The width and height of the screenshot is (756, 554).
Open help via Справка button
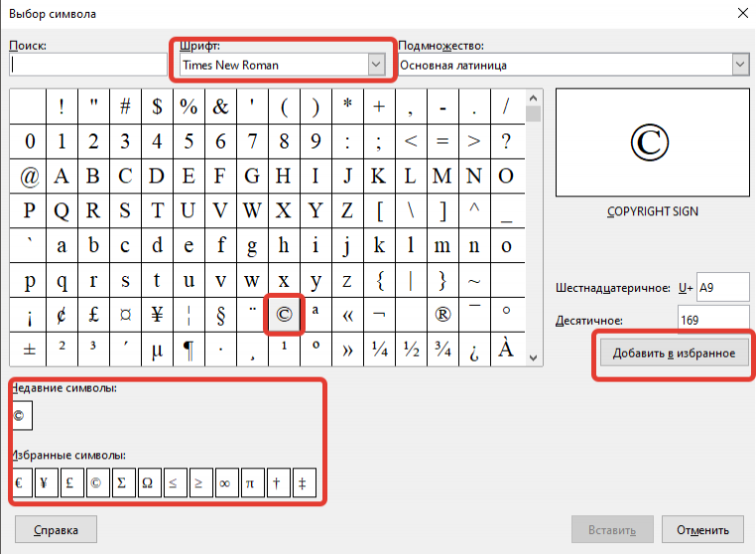coord(56,530)
